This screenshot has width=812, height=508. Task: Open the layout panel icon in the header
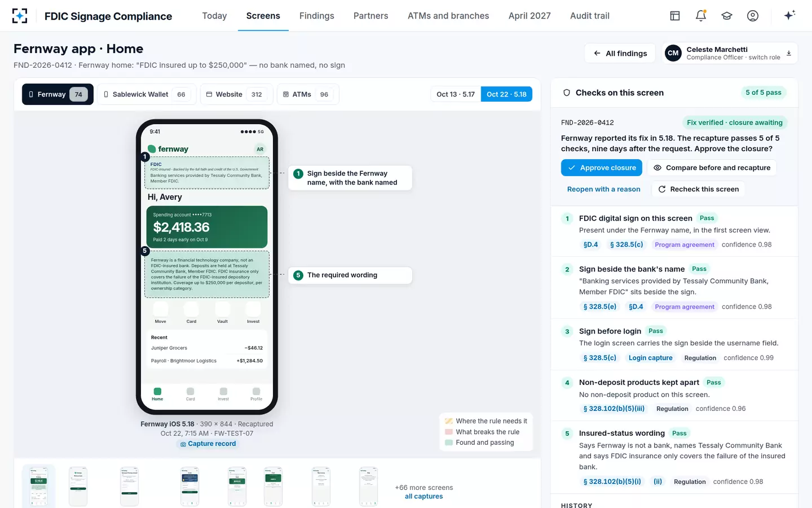coord(675,16)
